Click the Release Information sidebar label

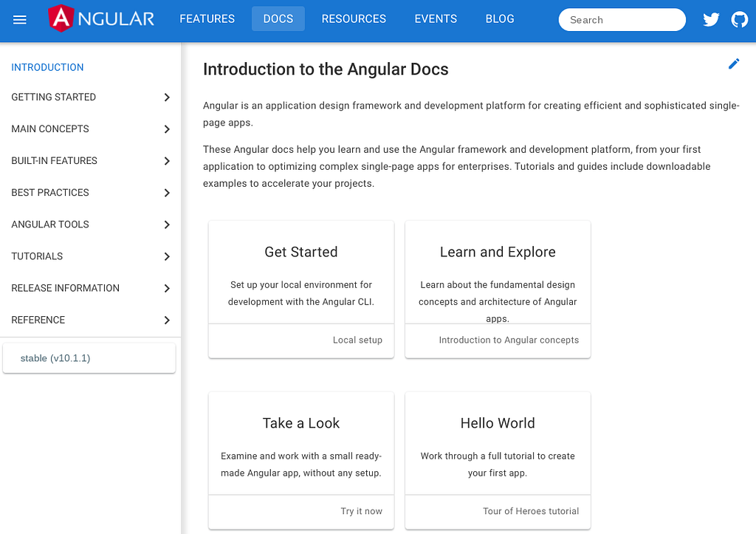(65, 289)
